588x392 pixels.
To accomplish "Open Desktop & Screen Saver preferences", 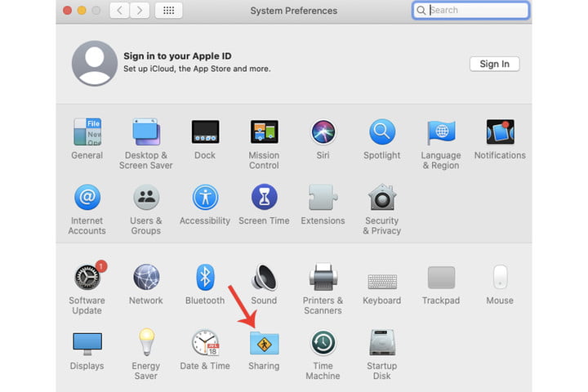I will point(146,132).
